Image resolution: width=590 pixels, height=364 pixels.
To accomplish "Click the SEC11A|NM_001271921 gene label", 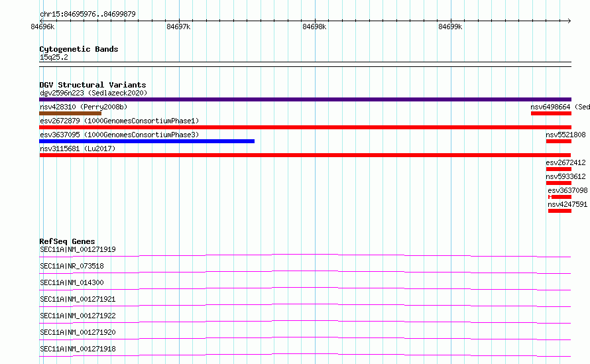I will coord(78,299).
